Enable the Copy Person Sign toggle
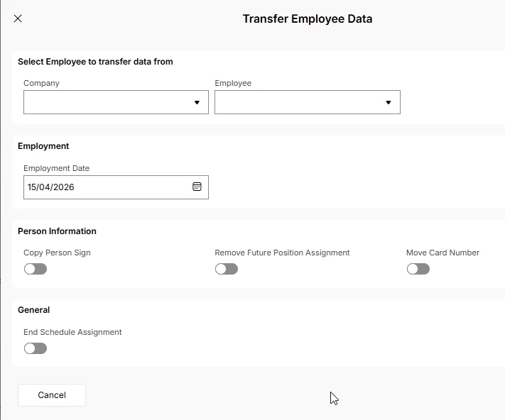 (36, 269)
